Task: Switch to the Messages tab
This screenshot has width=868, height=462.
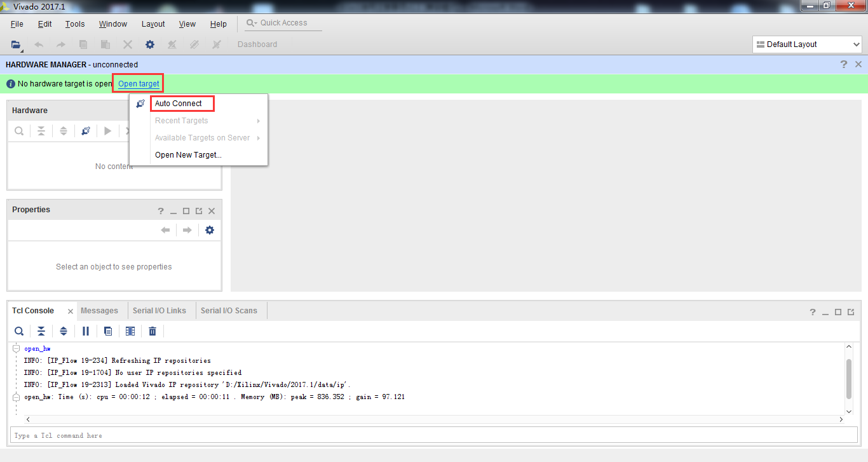Action: [x=99, y=311]
